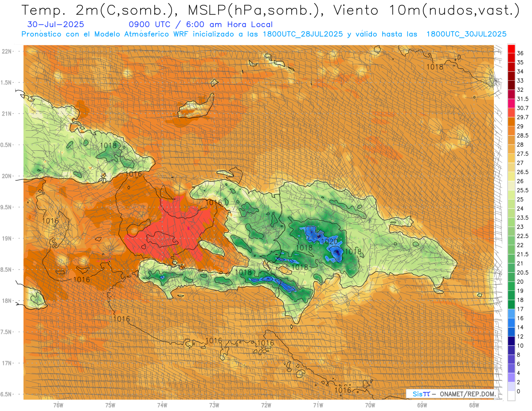This screenshot has height=411, width=532.
Task: Click the 19N latitude axis label
Action: point(8,239)
